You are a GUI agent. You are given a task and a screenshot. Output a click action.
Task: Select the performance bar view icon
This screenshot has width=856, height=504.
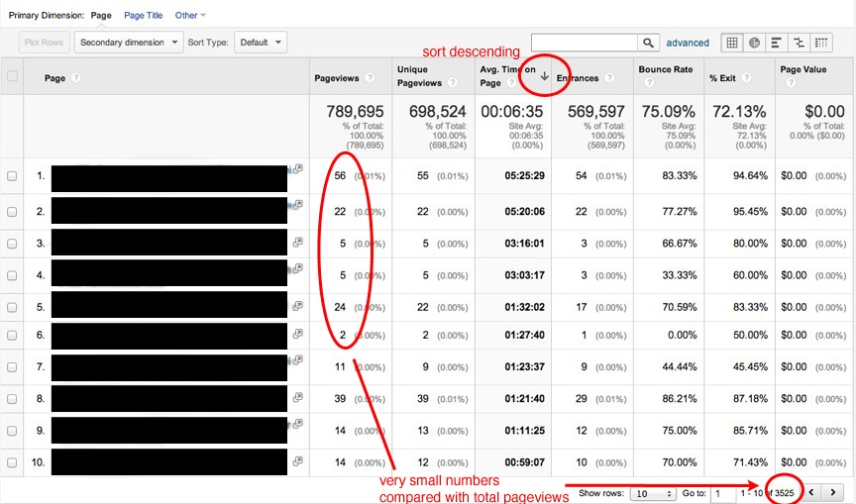coord(777,43)
